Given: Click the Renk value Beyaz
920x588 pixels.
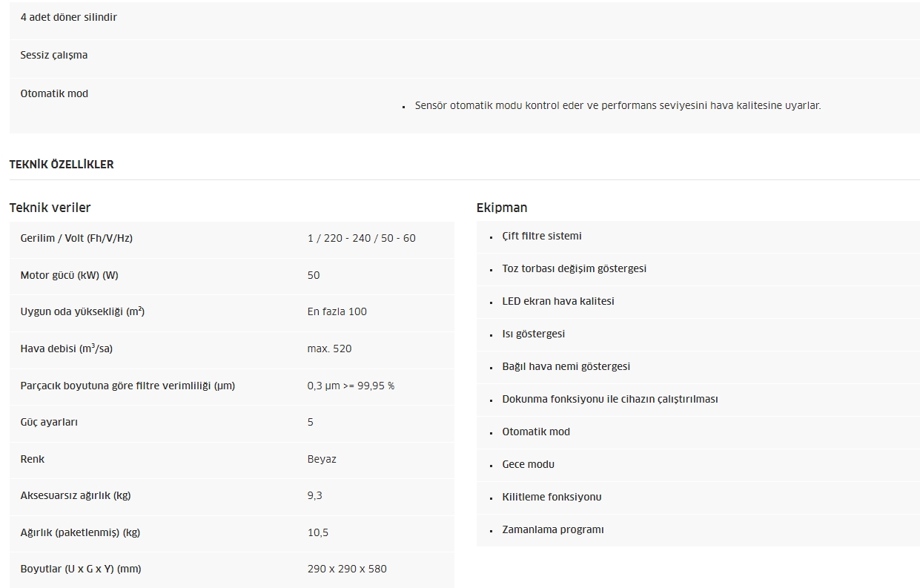Looking at the screenshot, I should coord(322,459).
